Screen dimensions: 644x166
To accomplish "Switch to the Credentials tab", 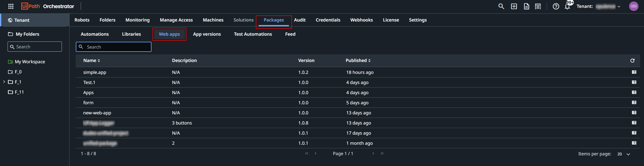I will tap(328, 20).
